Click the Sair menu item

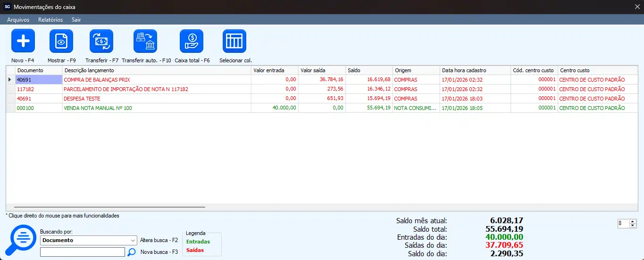point(76,20)
